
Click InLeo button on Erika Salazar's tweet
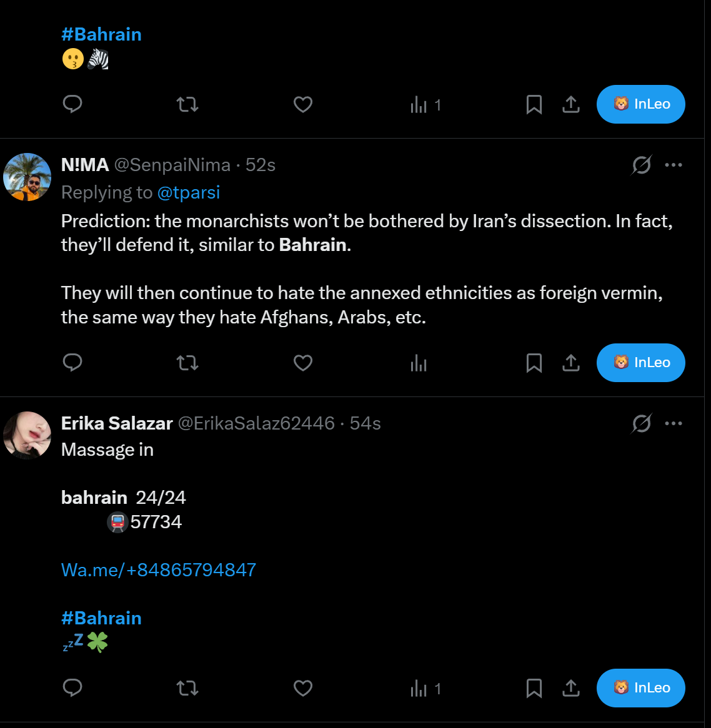(640, 688)
